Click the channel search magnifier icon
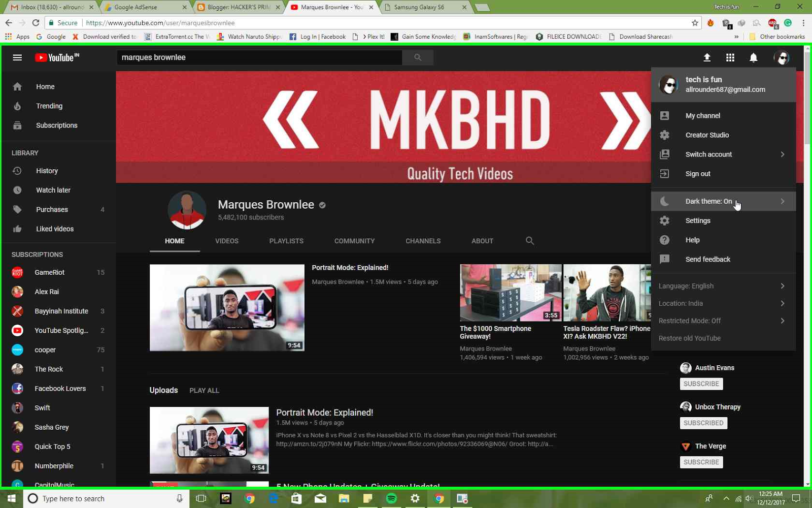This screenshot has height=508, width=812. pos(530,241)
